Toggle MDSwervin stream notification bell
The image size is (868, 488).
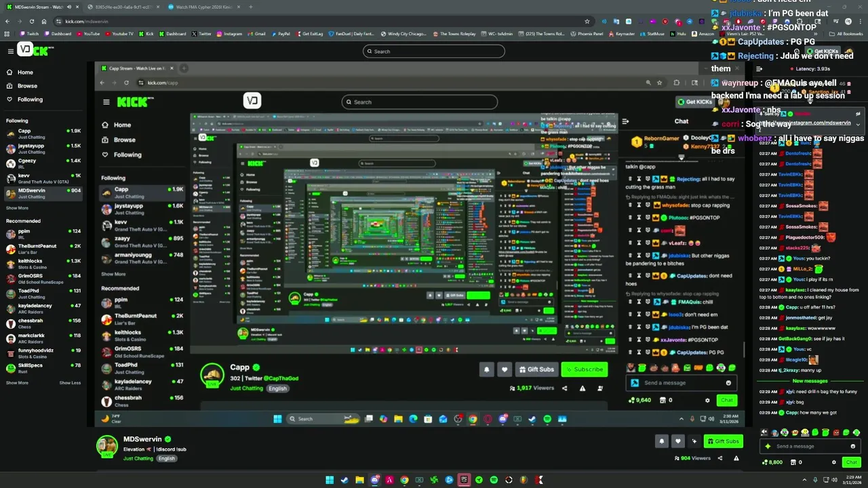coord(662,441)
